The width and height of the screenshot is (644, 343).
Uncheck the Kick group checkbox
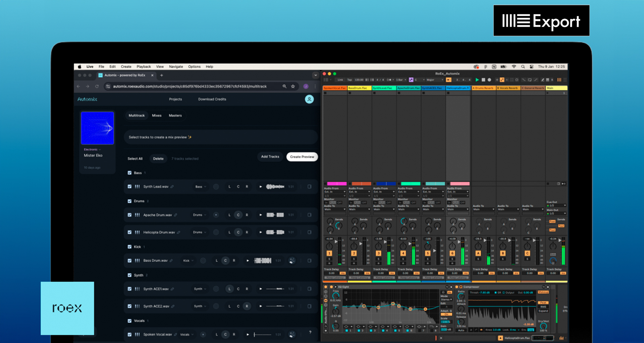click(129, 247)
